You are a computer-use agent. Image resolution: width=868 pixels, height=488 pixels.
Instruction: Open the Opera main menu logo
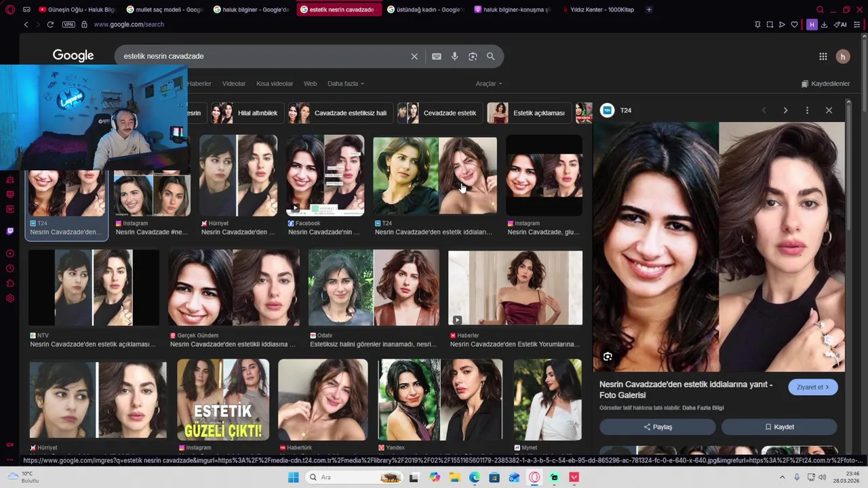tap(9, 9)
